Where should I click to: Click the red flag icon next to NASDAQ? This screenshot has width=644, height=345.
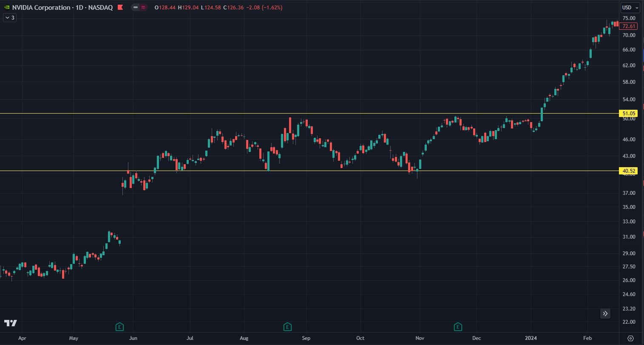pos(120,7)
